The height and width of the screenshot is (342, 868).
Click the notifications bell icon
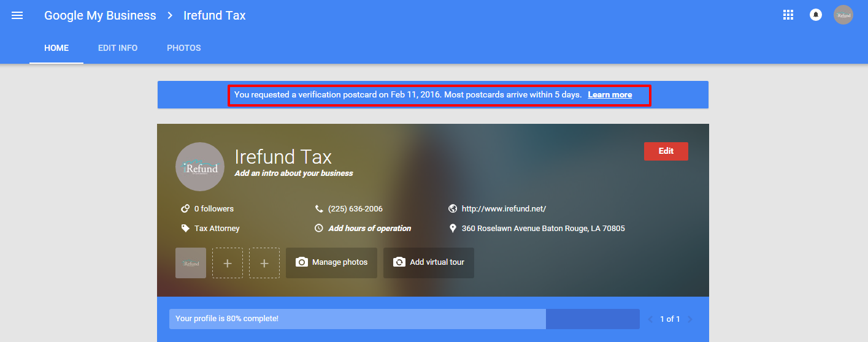pyautogui.click(x=815, y=15)
